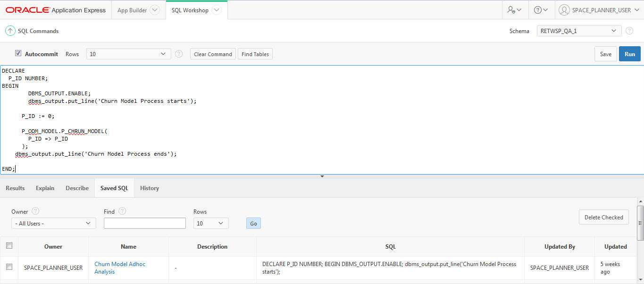
Task: Click the Save button
Action: click(x=606, y=54)
